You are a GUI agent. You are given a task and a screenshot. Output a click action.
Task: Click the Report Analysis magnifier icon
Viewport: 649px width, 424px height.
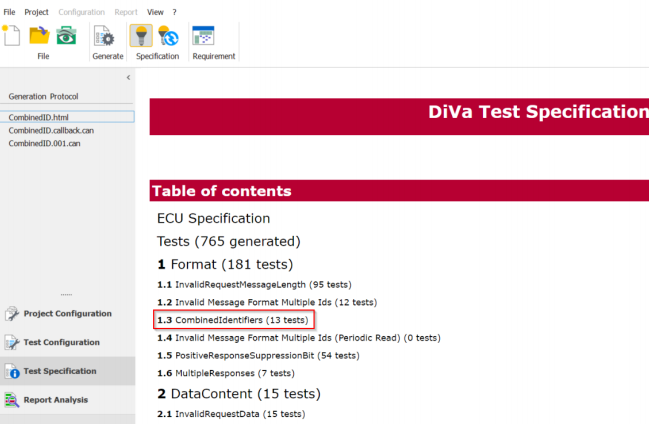tap(12, 400)
